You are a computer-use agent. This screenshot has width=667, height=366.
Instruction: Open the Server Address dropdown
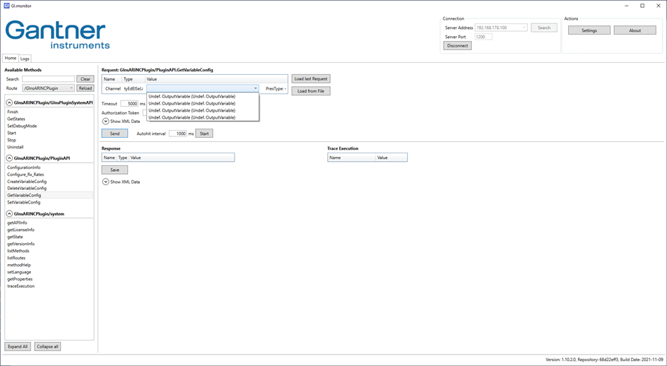pos(501,28)
